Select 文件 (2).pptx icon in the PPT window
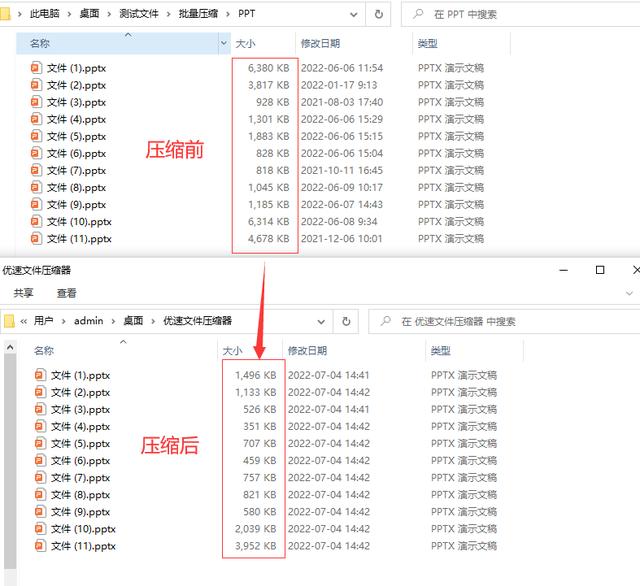 click(36, 84)
